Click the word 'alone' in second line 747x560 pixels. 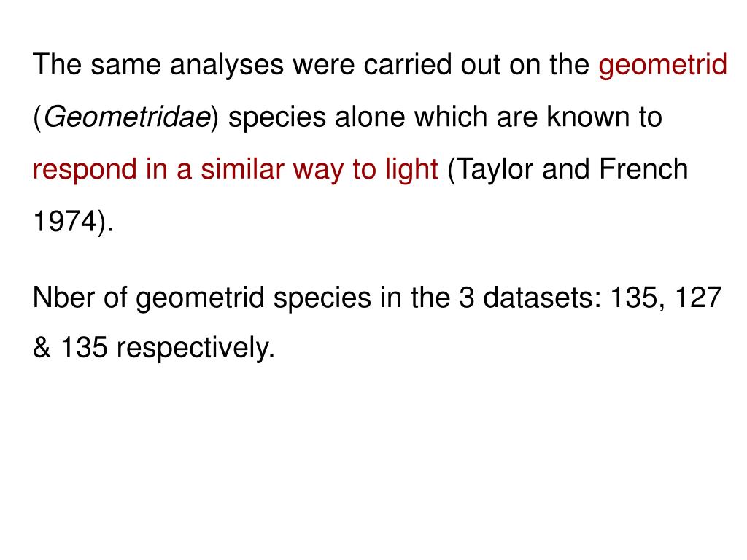[x=370, y=117]
